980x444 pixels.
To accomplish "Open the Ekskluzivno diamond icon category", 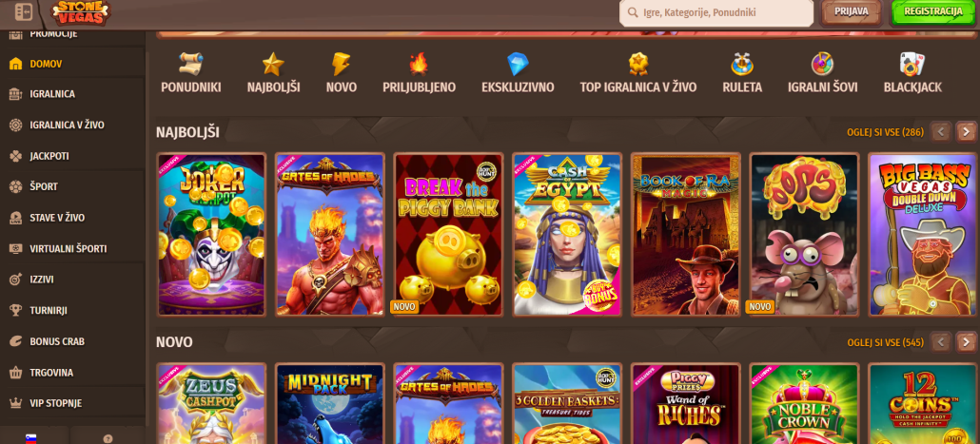I will (x=518, y=74).
